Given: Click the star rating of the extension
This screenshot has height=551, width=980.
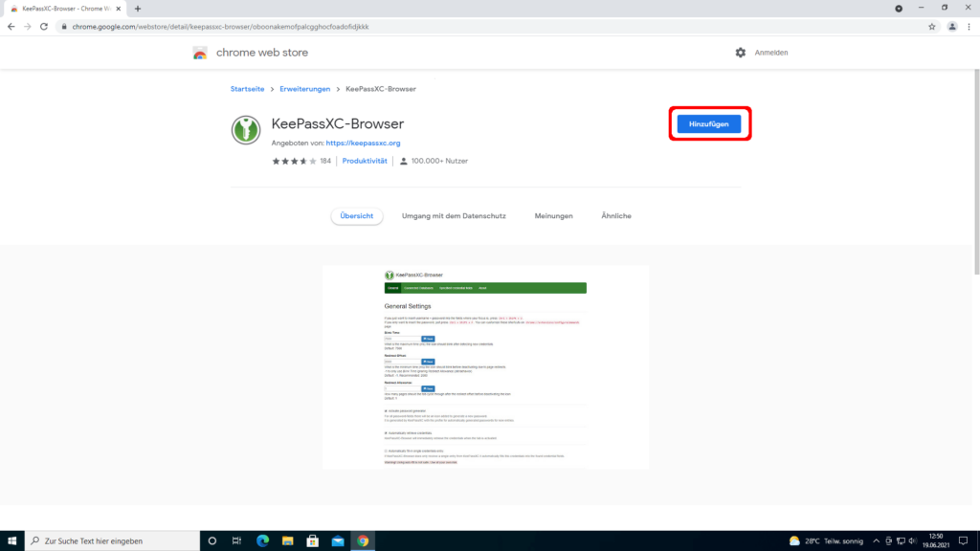Looking at the screenshot, I should (295, 161).
